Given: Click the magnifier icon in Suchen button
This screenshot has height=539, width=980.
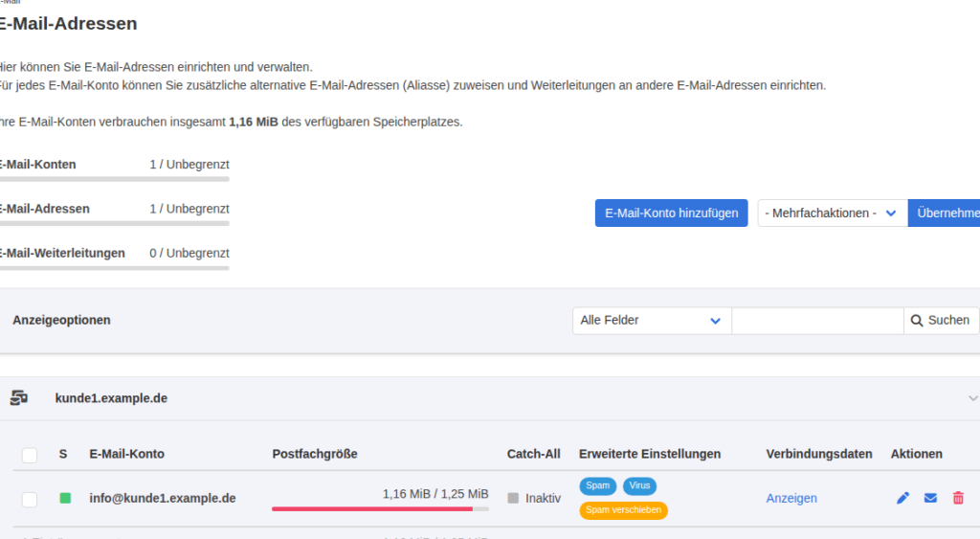Looking at the screenshot, I should pyautogui.click(x=917, y=321).
